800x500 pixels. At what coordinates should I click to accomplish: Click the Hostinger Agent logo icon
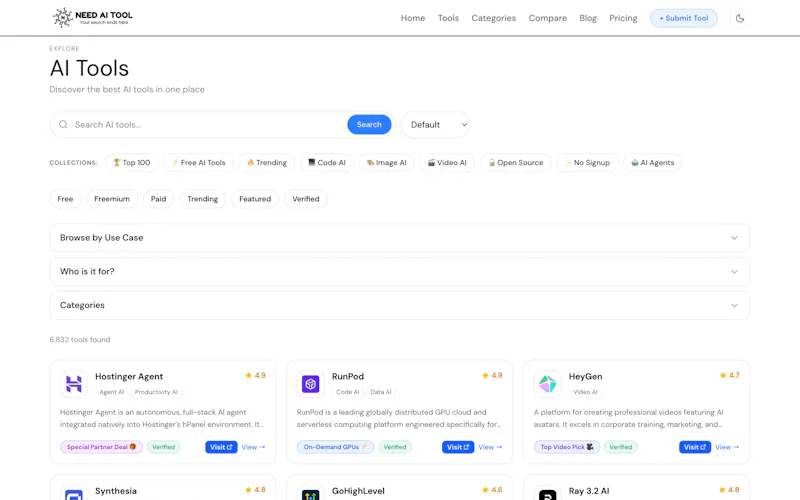(x=73, y=384)
